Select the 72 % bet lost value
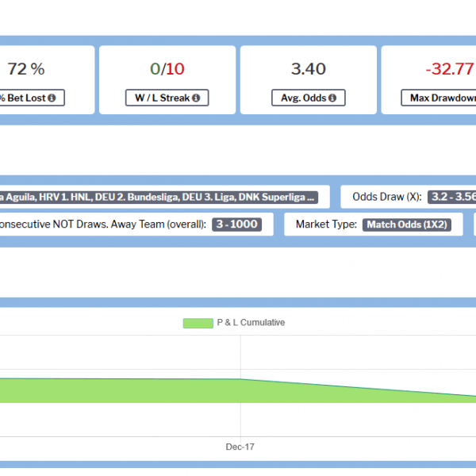 click(27, 69)
